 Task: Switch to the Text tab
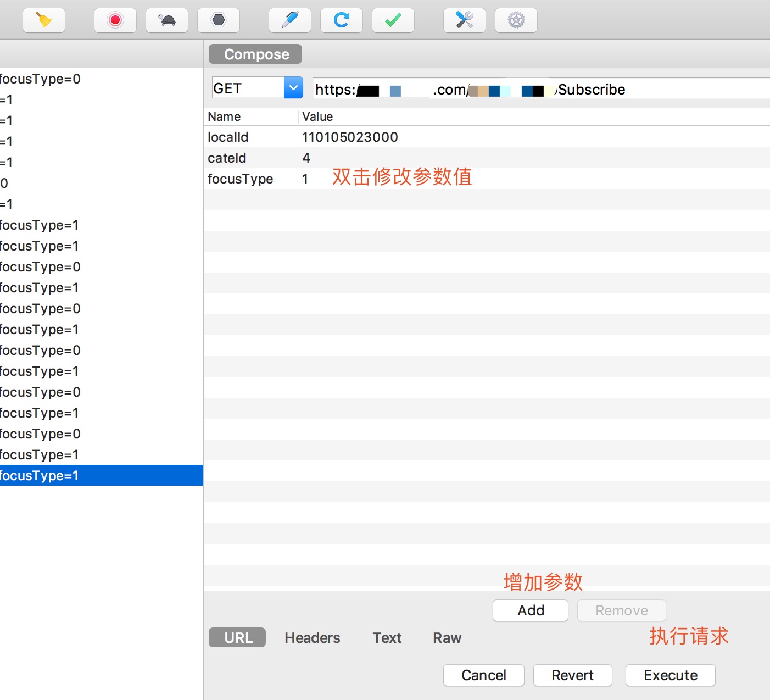(387, 637)
